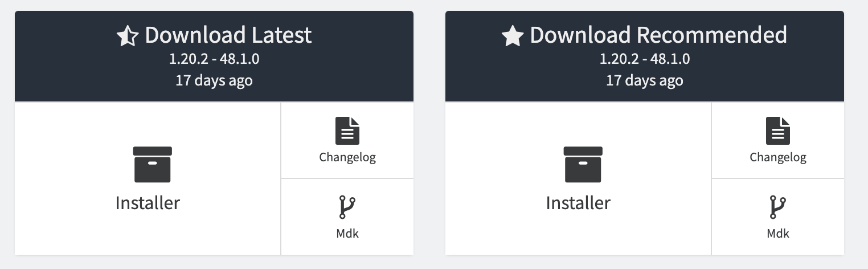
Task: Click the Mdk text link under Download Recommended
Action: tap(778, 233)
